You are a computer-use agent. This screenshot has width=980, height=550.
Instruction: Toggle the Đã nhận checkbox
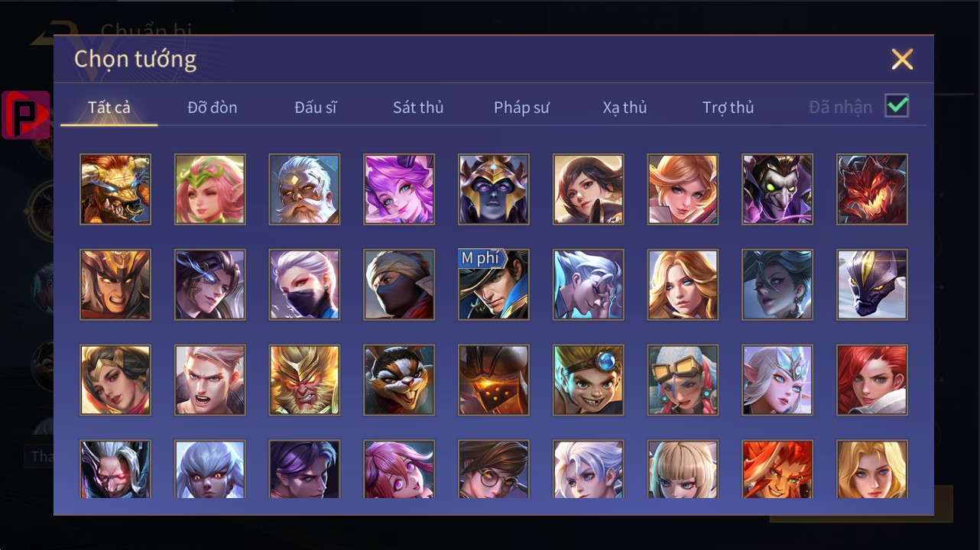click(x=897, y=106)
